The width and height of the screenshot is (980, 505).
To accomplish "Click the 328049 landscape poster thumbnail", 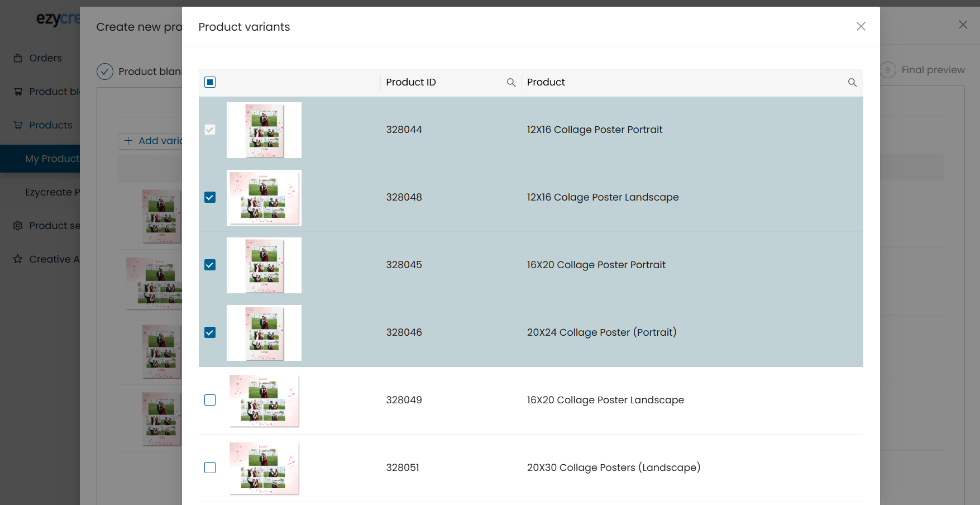I will pyautogui.click(x=264, y=401).
